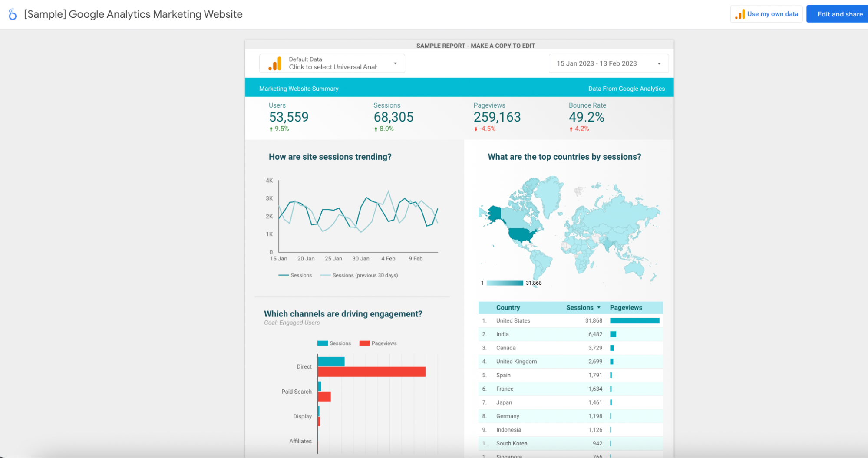
Task: Click the Bounce Rate value 49.2%
Action: [x=586, y=117]
